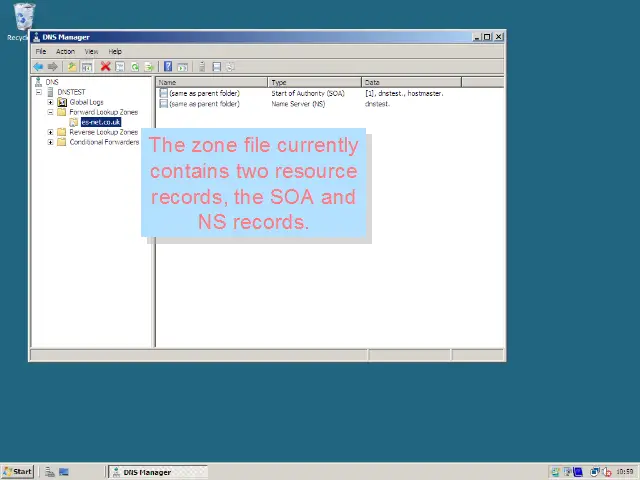The image size is (640, 480).
Task: Sort by the Name column header
Action: tap(211, 82)
